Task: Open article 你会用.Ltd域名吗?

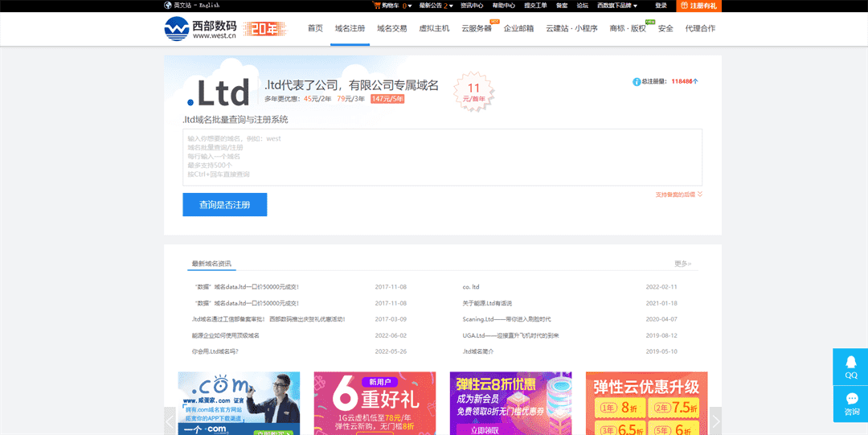Action: pyautogui.click(x=215, y=351)
